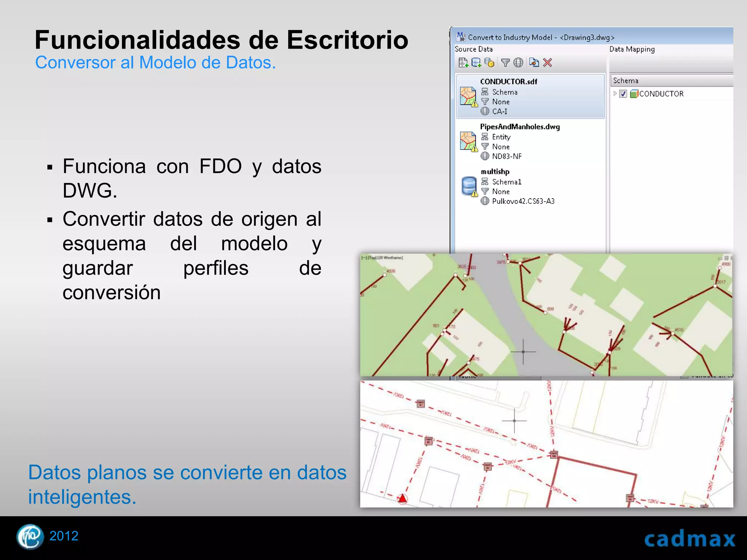Click the Entity label under PipesAndManholes.dwg
The image size is (747, 560).
pyautogui.click(x=501, y=137)
